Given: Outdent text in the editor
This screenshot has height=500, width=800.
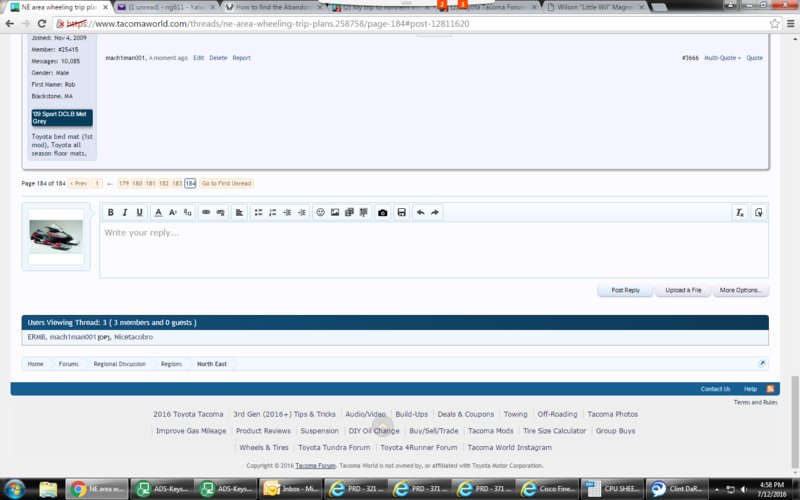Looking at the screenshot, I should coord(287,212).
